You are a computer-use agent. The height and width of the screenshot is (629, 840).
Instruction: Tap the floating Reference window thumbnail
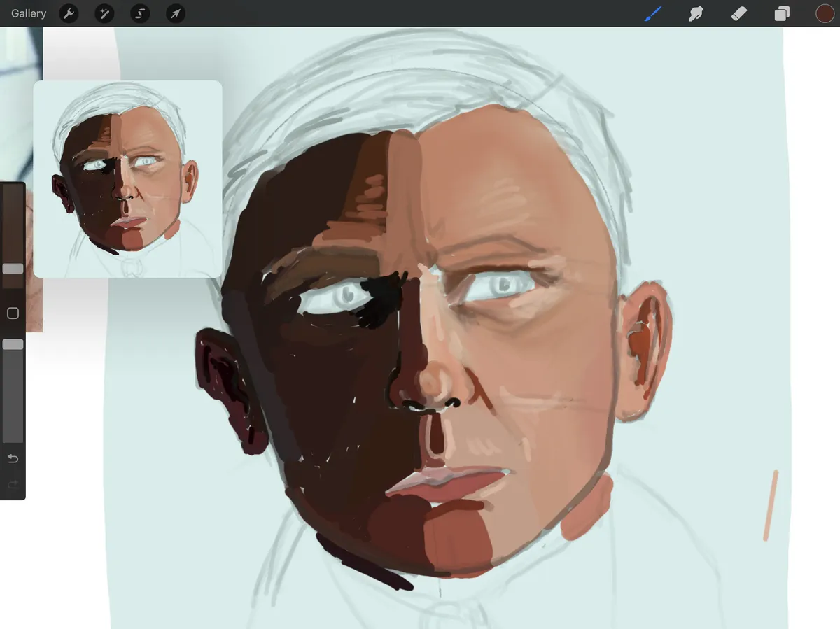coord(127,178)
